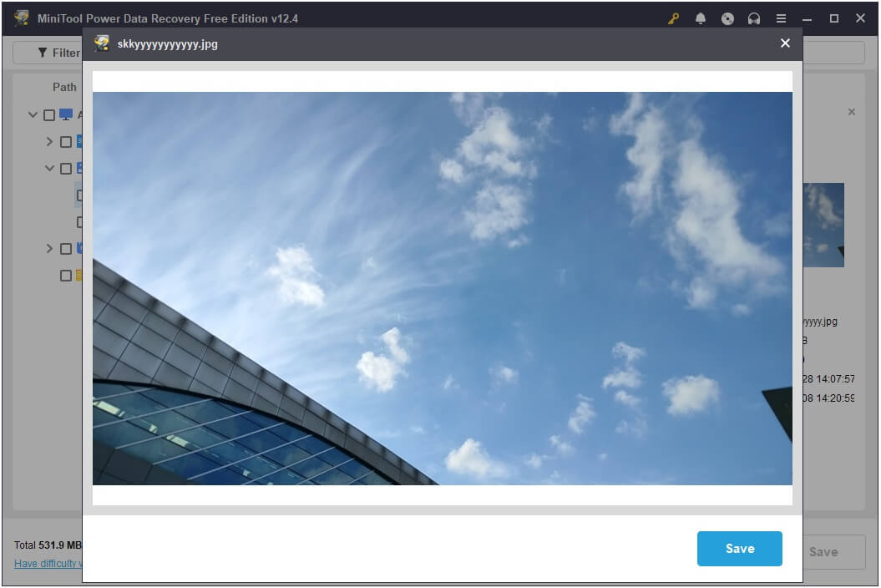This screenshot has width=881, height=588.
Task: Tick the bottom tree checkbox with yellow folder
Action: [66, 276]
